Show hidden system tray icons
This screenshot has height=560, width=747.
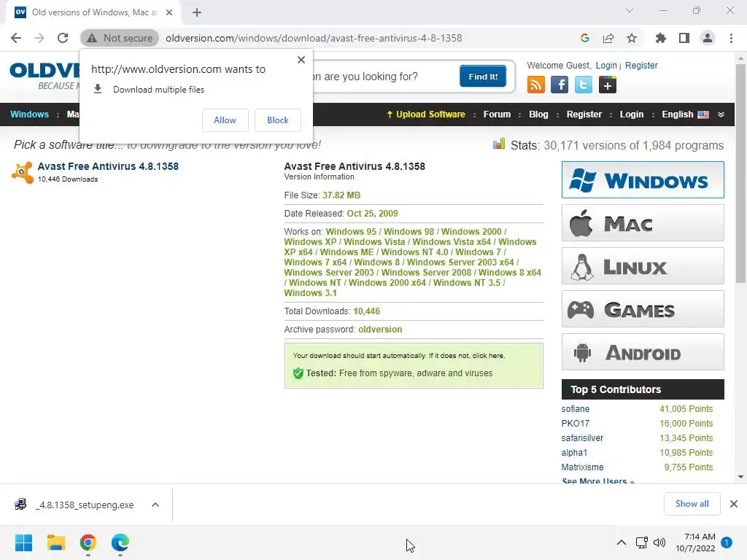pos(622,542)
